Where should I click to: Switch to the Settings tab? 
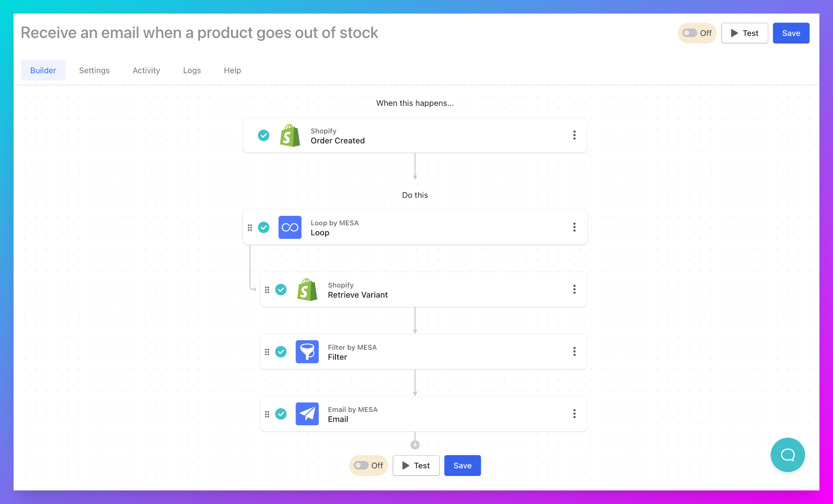(x=94, y=70)
